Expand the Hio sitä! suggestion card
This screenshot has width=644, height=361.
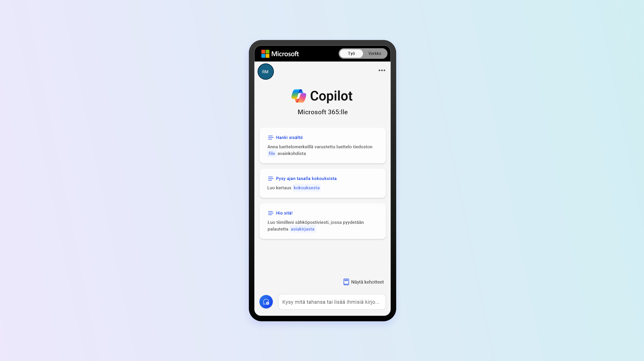tap(322, 221)
